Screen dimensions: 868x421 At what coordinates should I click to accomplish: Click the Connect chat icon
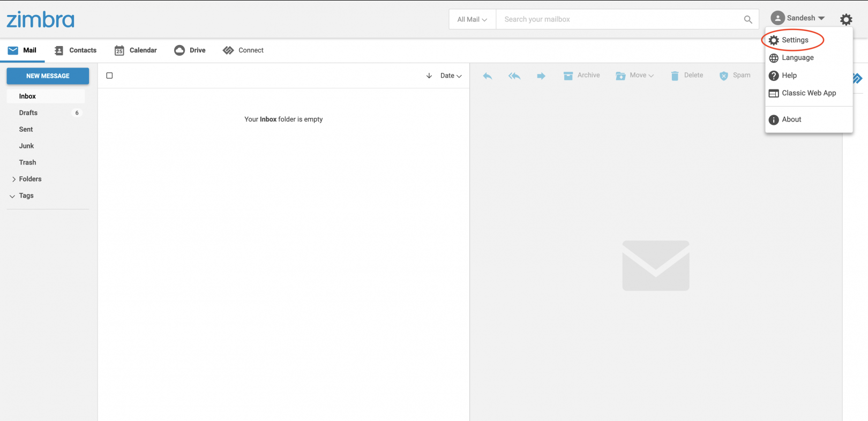point(228,50)
